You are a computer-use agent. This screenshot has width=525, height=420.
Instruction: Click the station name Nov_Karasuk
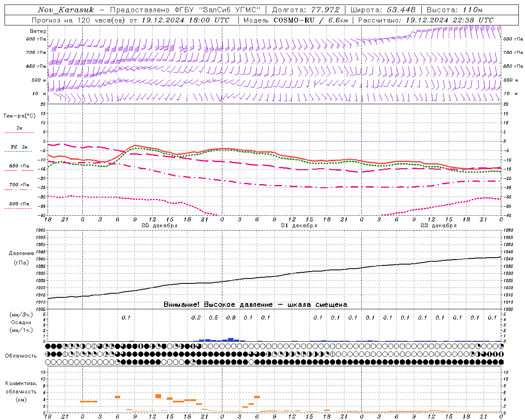click(x=66, y=10)
